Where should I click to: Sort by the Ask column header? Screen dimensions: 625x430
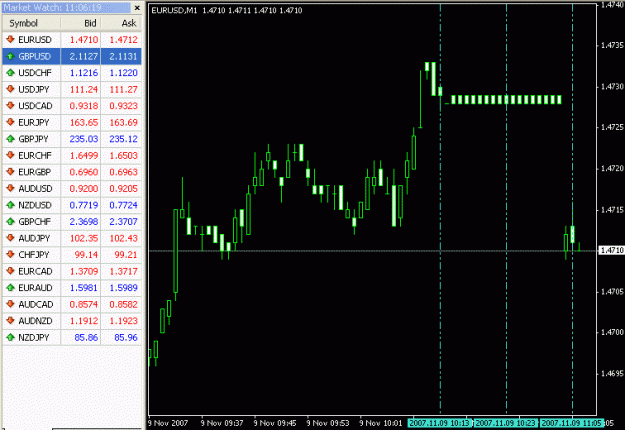(x=121, y=23)
